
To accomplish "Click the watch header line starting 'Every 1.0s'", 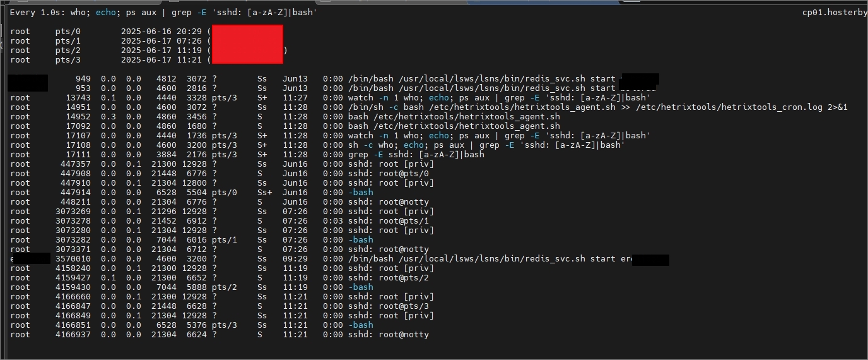I will pos(163,13).
